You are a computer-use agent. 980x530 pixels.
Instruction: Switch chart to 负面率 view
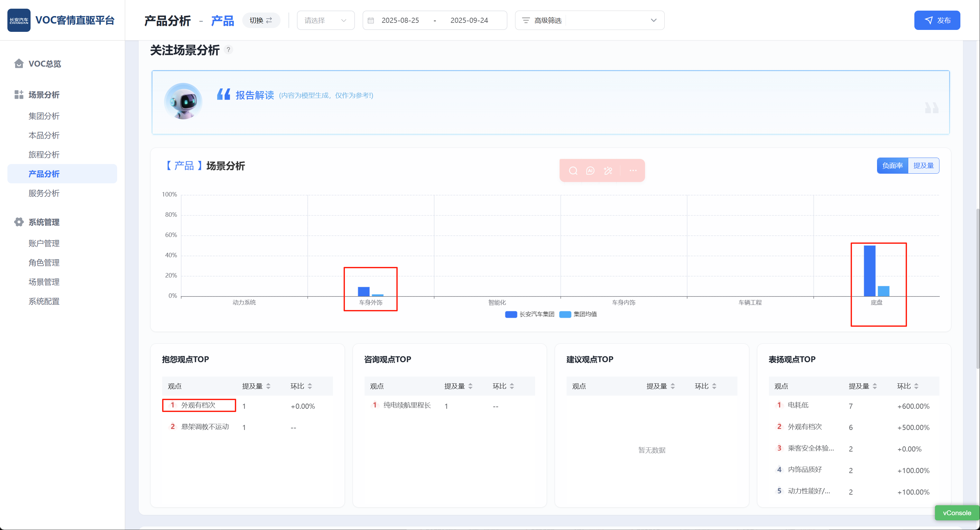pyautogui.click(x=892, y=166)
